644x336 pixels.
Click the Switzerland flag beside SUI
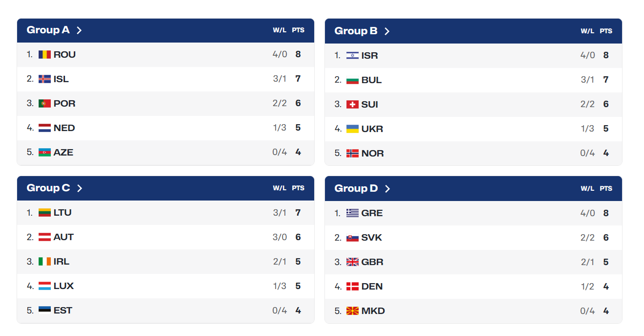coord(352,104)
